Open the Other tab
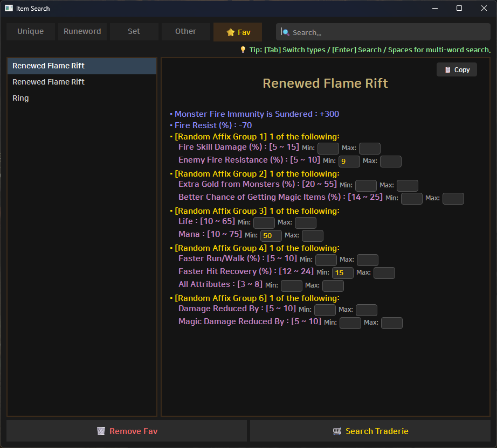 186,32
